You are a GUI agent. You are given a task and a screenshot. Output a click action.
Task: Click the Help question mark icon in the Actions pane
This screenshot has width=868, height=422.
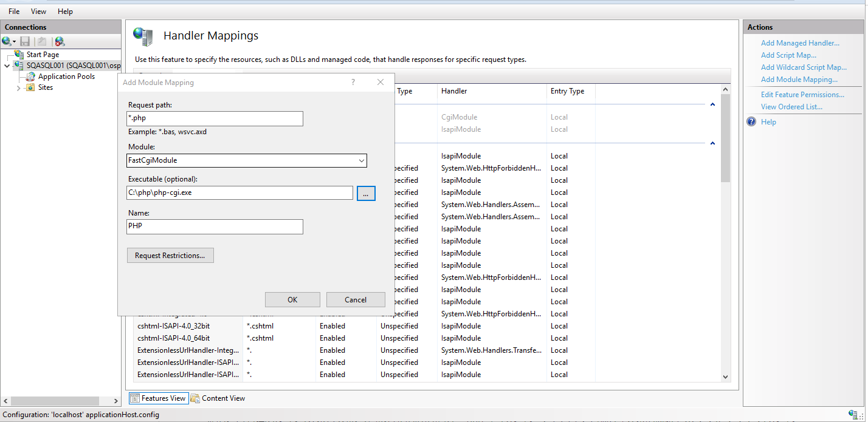pyautogui.click(x=751, y=122)
